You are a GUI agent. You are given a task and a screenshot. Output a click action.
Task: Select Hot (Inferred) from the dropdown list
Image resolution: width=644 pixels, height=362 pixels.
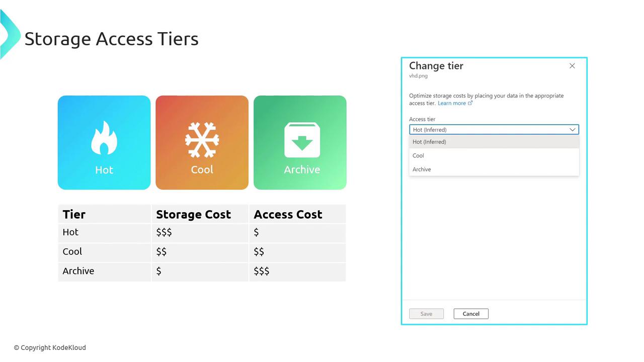point(429,142)
